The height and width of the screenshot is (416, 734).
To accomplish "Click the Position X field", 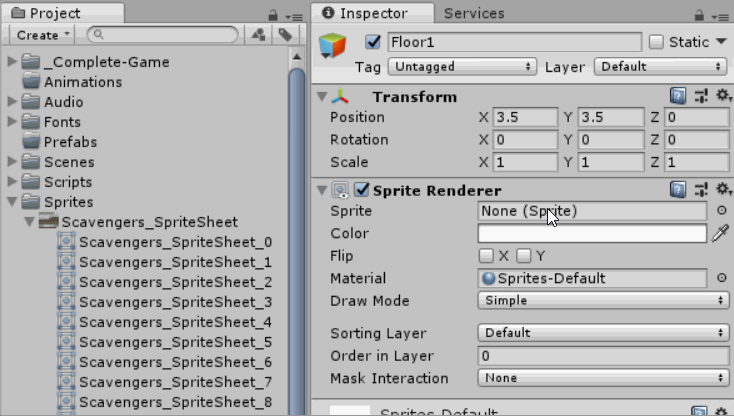I will 525,117.
